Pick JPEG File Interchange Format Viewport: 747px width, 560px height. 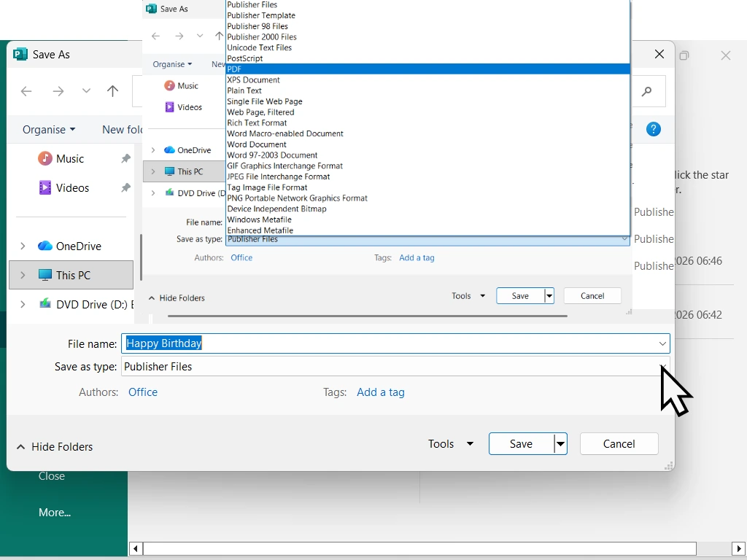pos(427,176)
